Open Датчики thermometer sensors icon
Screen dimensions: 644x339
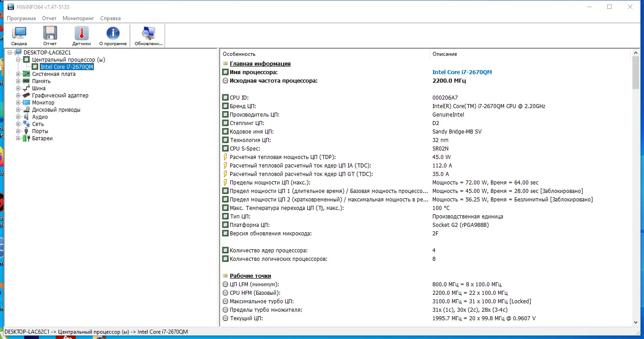click(81, 36)
